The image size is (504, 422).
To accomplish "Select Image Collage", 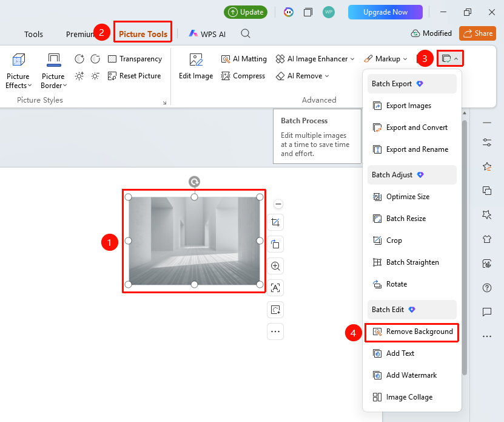I will pyautogui.click(x=412, y=397).
